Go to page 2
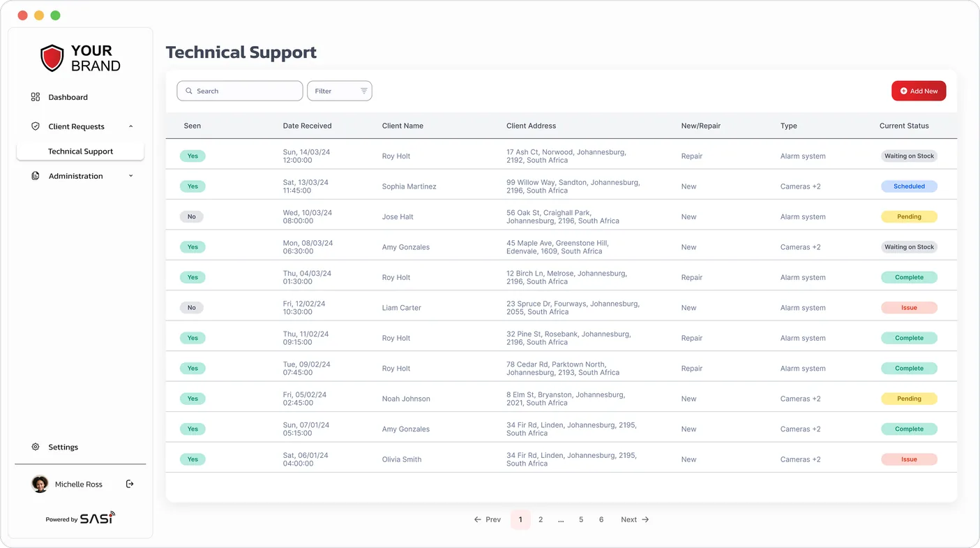980x548 pixels. tap(541, 519)
